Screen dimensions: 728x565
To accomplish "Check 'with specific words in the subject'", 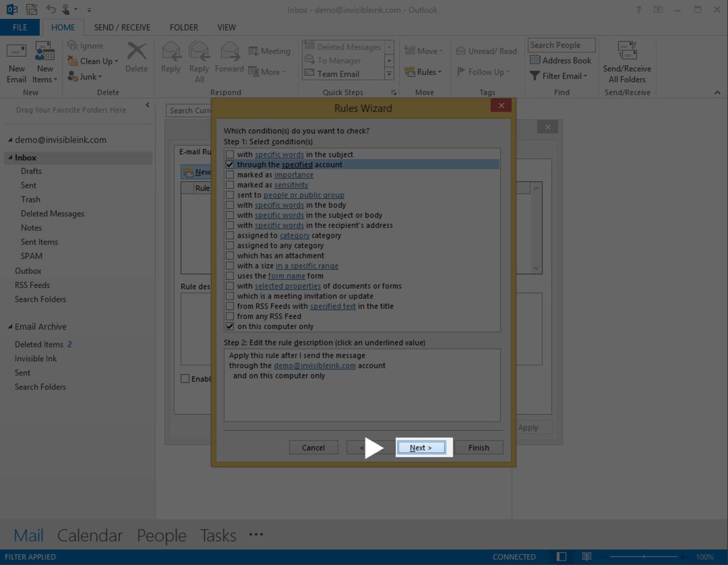I will point(230,154).
